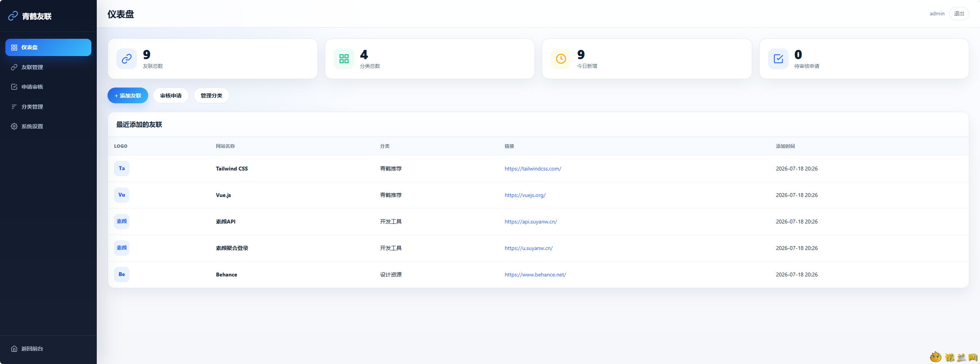The height and width of the screenshot is (364, 980).
Task: Click the 添加时间 column header
Action: (785, 146)
